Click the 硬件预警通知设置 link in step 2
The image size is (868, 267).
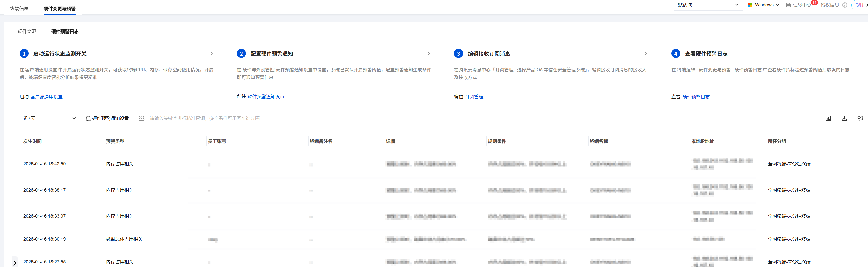tap(266, 97)
